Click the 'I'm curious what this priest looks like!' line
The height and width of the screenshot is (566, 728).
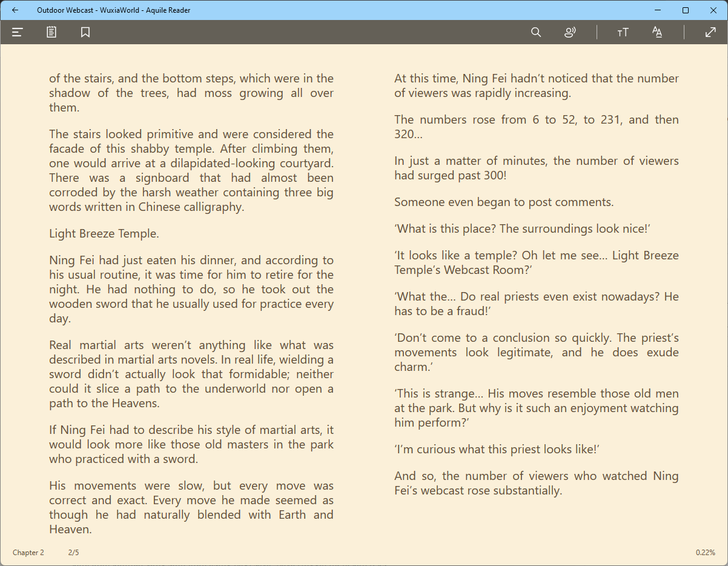497,450
